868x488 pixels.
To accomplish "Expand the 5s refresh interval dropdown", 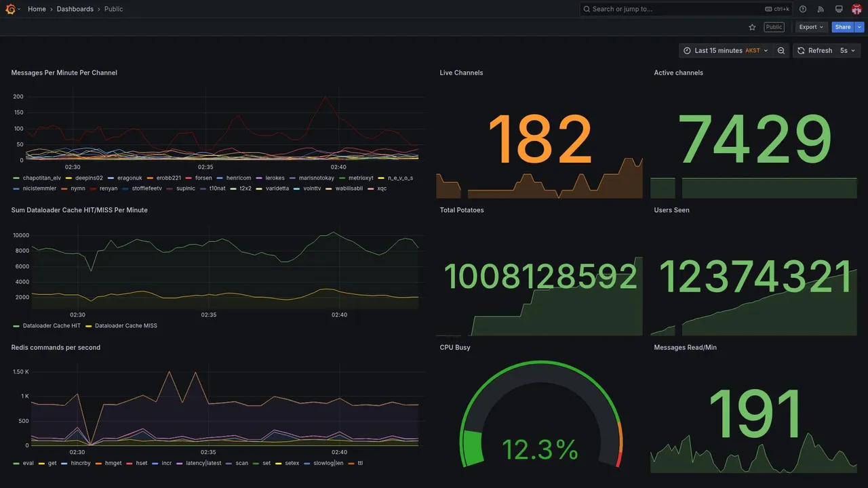I will [848, 50].
